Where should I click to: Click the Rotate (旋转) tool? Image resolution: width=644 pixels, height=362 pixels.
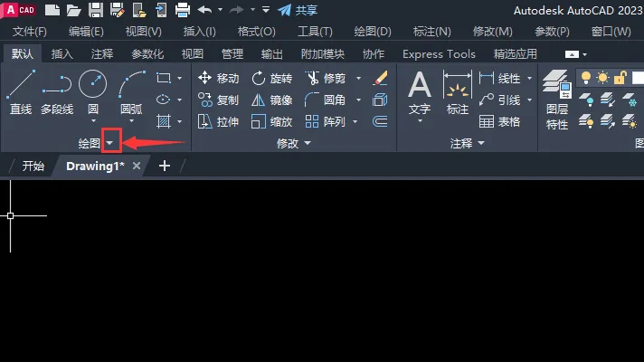click(271, 78)
